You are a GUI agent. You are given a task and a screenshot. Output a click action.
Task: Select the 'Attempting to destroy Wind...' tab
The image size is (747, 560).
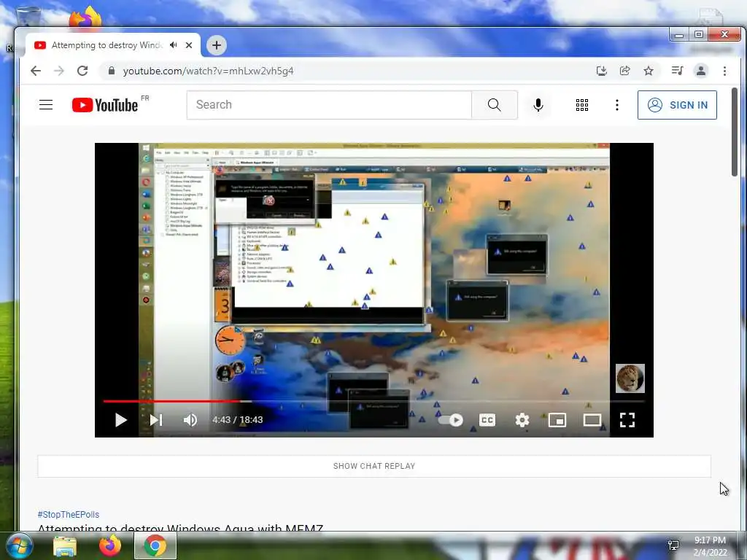[113, 45]
